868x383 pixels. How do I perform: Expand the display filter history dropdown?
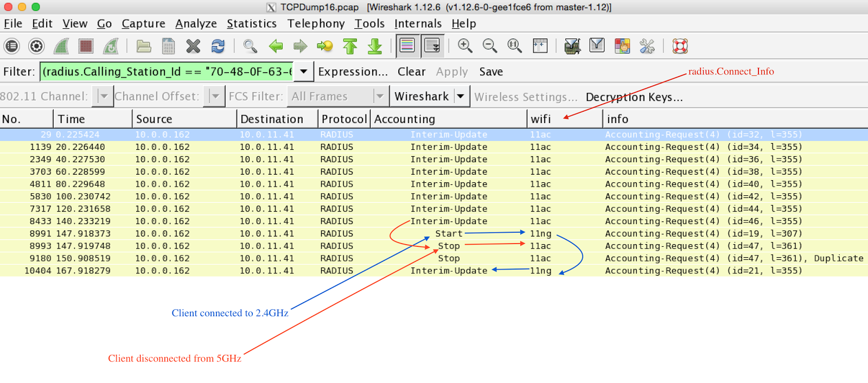point(304,72)
